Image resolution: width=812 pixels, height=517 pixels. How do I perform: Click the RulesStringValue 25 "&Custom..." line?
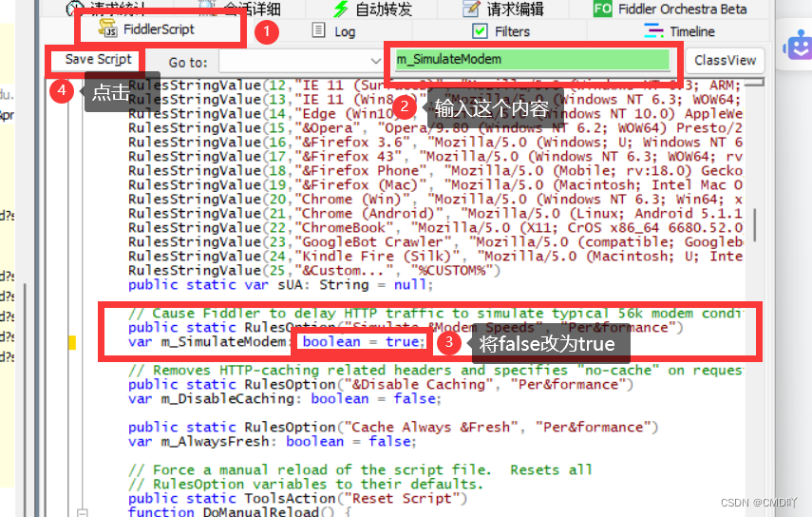[x=314, y=271]
